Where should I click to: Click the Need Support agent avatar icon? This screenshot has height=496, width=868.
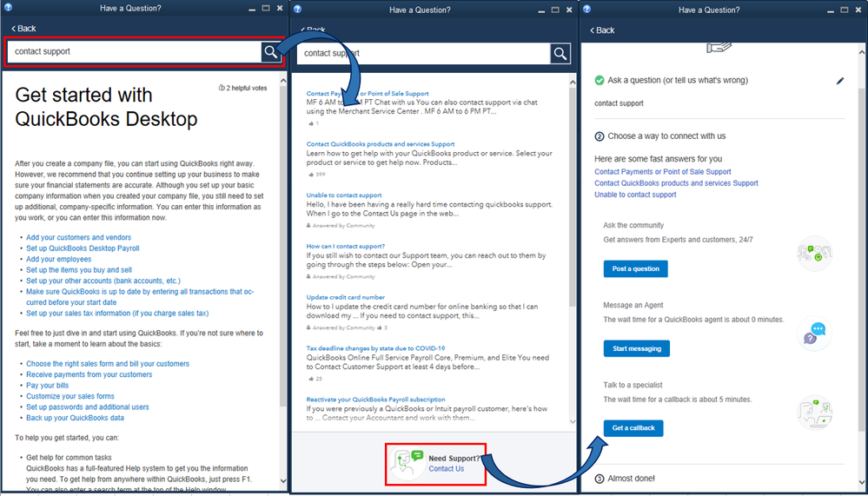tap(407, 463)
